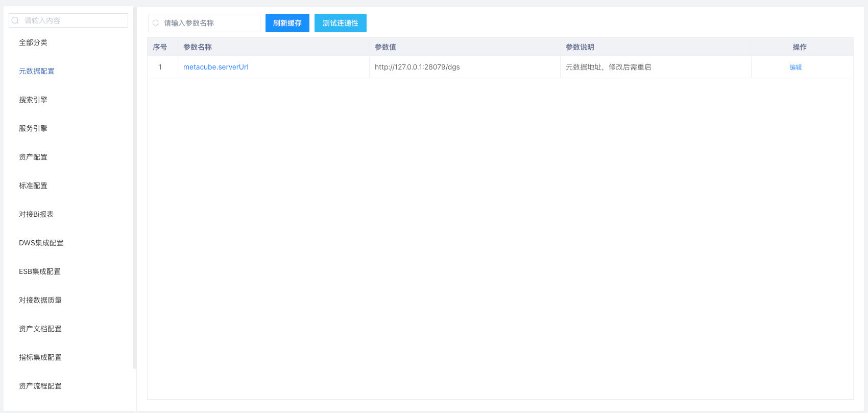Viewport: 868px width, 413px height.
Task: Select 对接数据质量 in sidebar
Action: pyautogui.click(x=40, y=300)
